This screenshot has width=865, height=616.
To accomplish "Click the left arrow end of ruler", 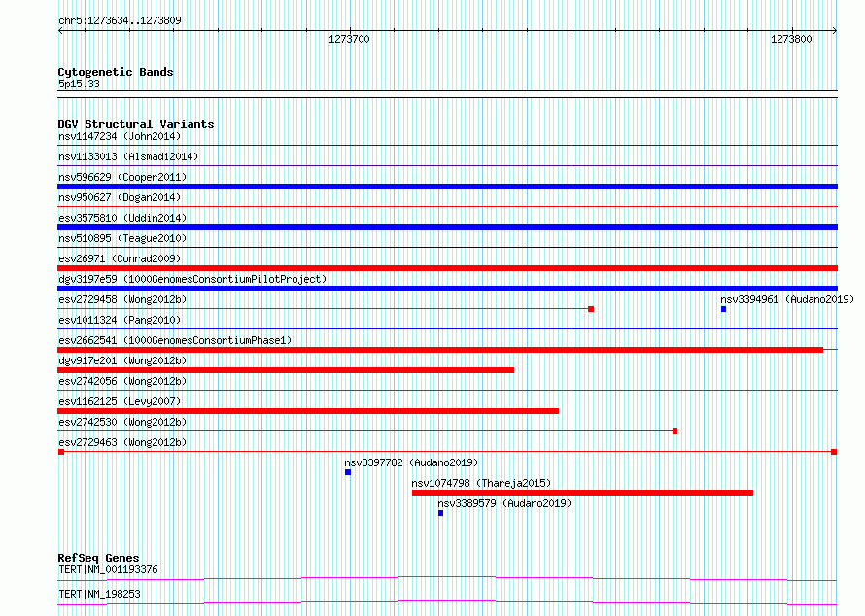I will point(60,30).
